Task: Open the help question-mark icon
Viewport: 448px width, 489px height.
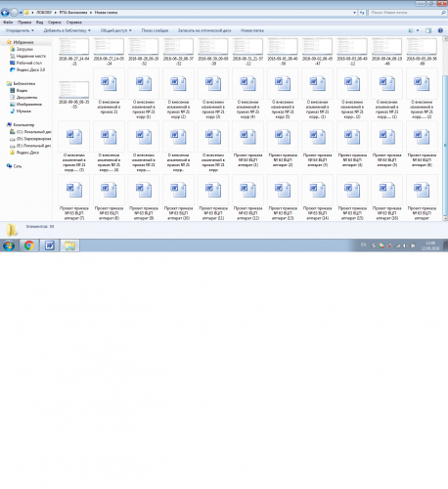Action: pyautogui.click(x=440, y=30)
